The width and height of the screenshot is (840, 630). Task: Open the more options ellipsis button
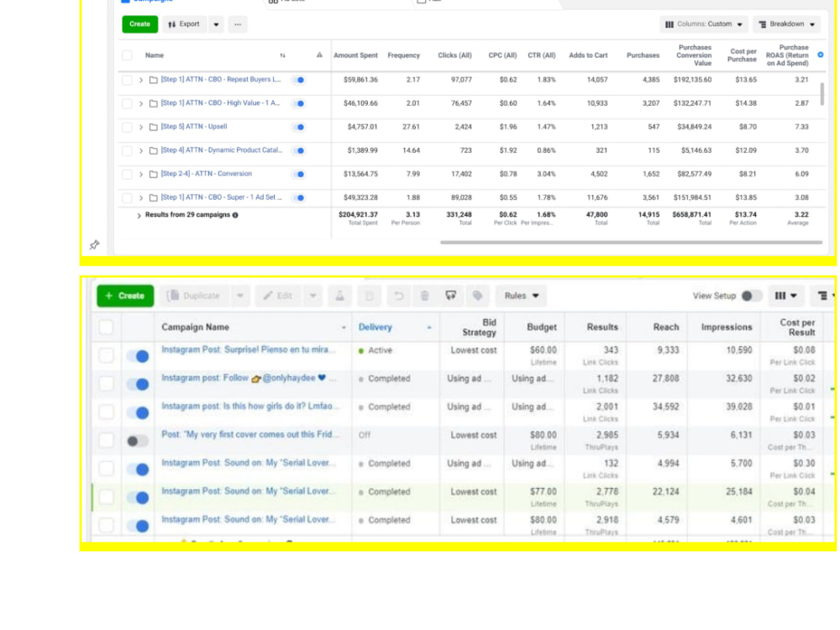click(238, 24)
